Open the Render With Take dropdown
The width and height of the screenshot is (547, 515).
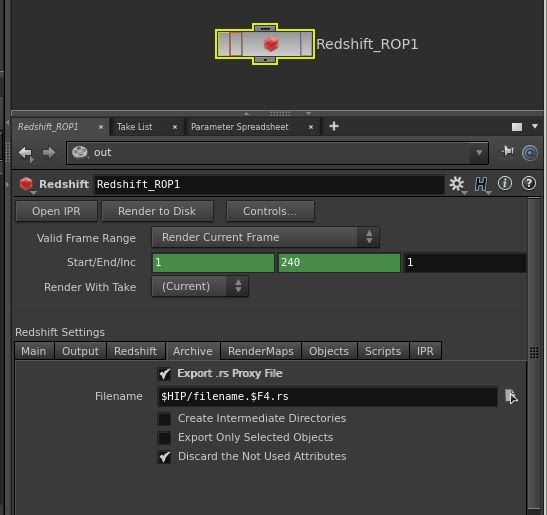coord(200,286)
